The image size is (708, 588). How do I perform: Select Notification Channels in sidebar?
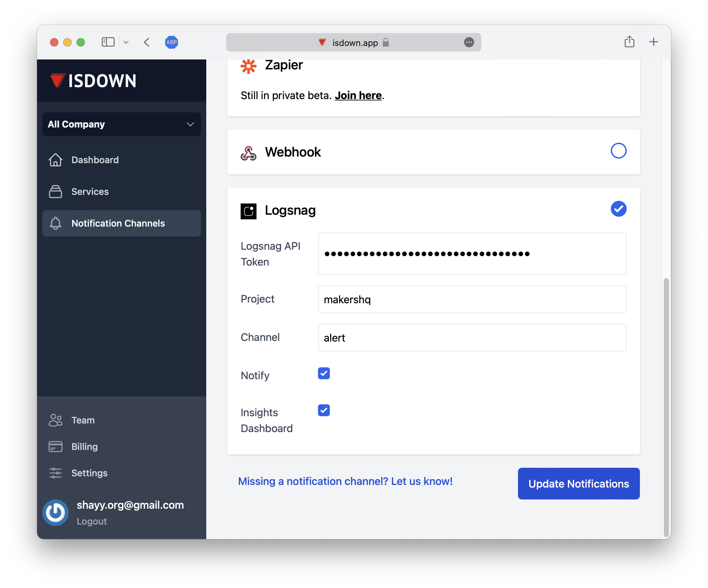(121, 223)
